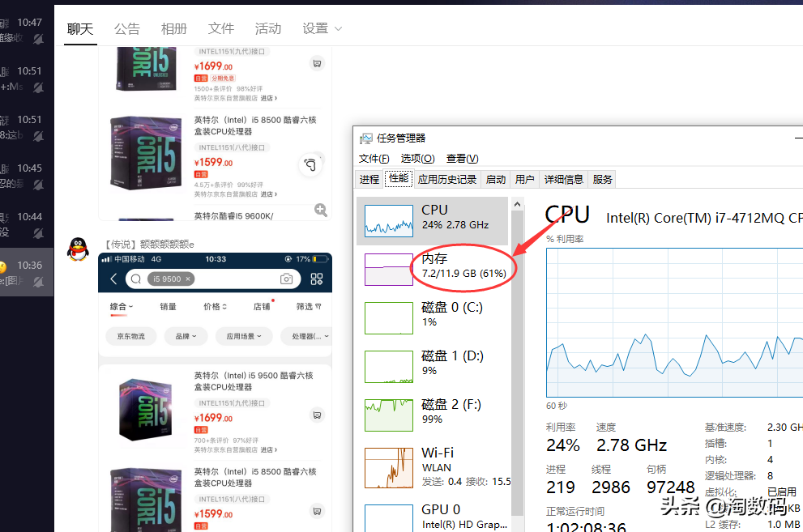Open 查看(V) menu in Task Manager
Image resolution: width=803 pixels, height=532 pixels.
462,159
